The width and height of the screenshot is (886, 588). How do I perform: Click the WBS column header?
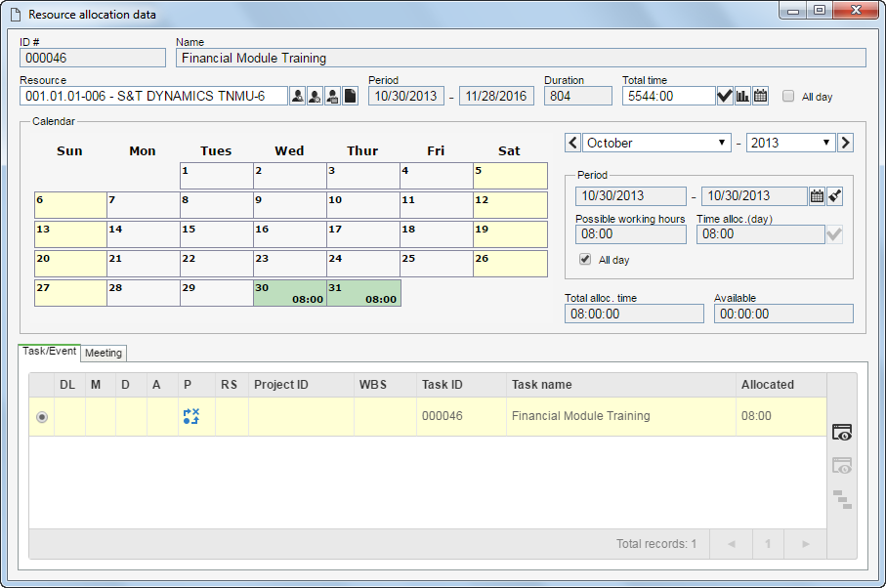pos(385,385)
